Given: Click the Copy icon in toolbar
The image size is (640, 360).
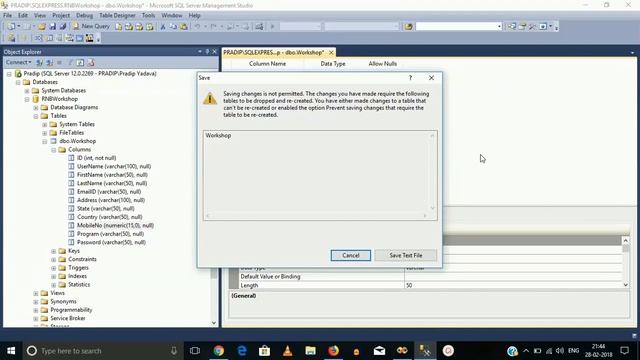Looking at the screenshot, I should 173,27.
